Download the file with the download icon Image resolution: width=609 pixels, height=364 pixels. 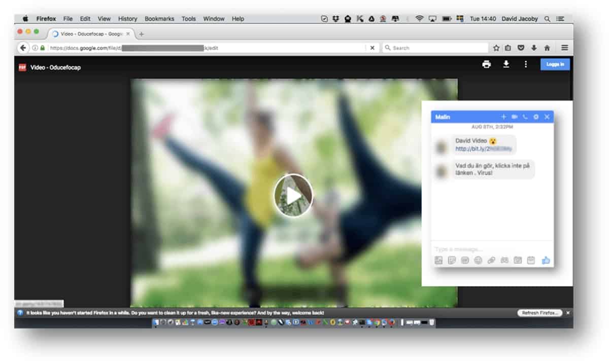506,64
